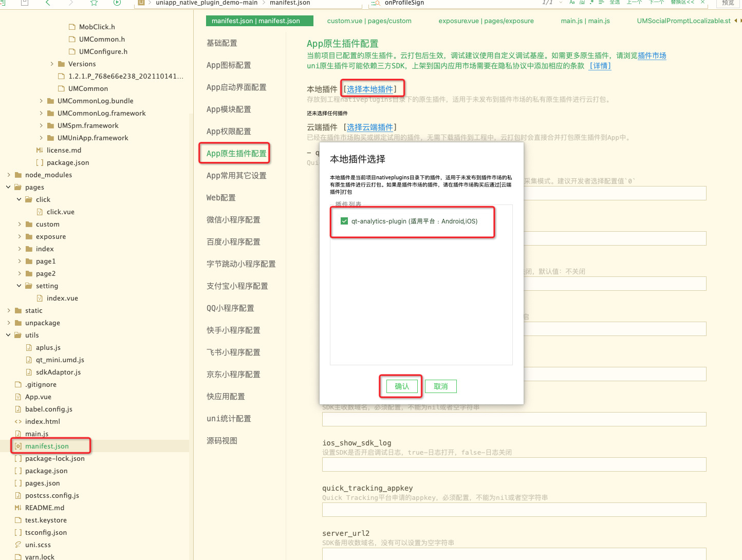Open 源码视图 section

coord(221,441)
